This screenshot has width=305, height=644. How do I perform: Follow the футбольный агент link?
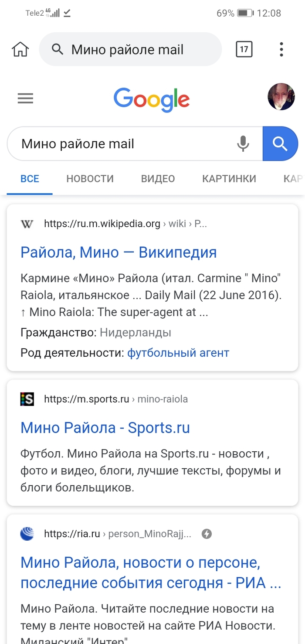178,353
